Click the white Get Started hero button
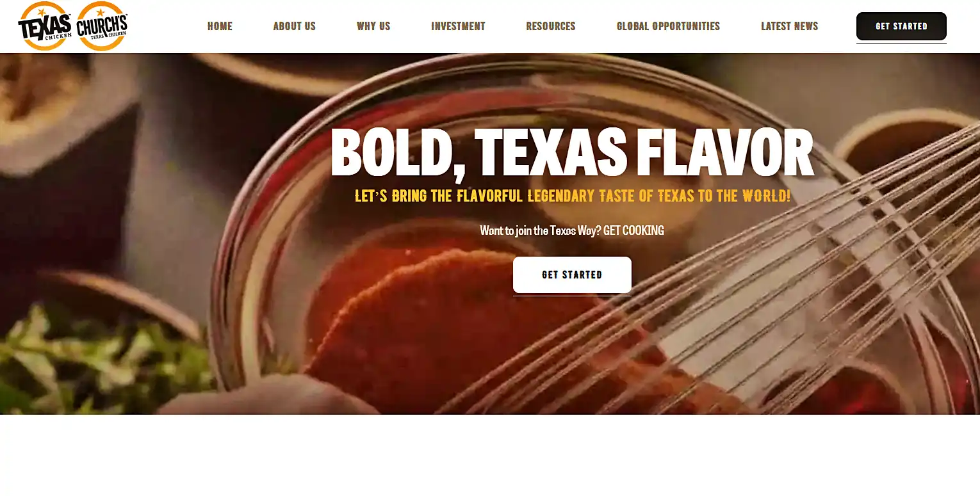Image resolution: width=980 pixels, height=496 pixels. [x=572, y=275]
